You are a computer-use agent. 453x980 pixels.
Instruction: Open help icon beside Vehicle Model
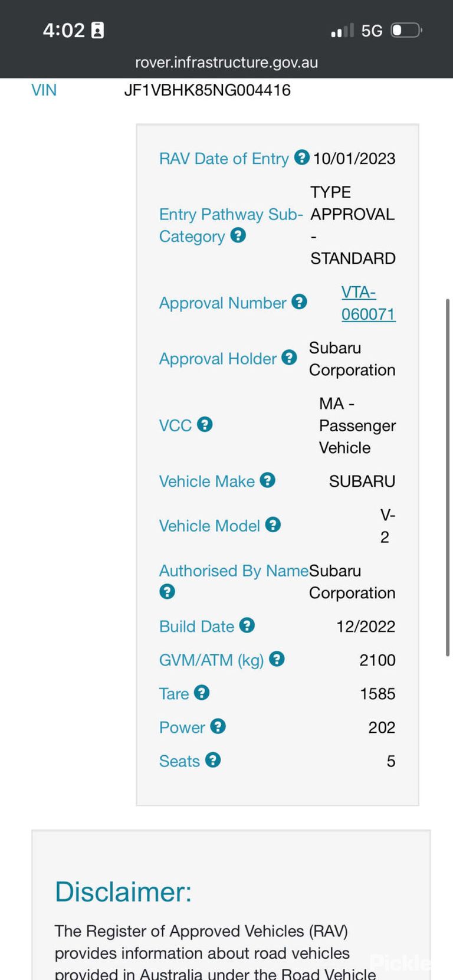point(273,525)
